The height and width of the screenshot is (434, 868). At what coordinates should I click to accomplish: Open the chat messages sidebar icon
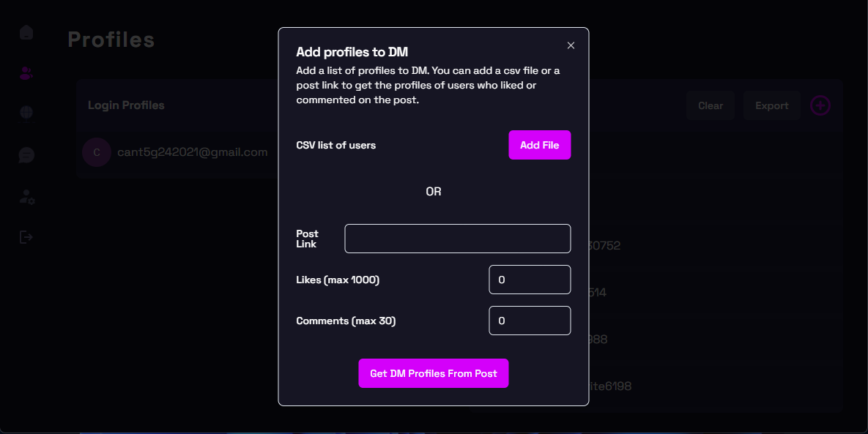click(26, 155)
